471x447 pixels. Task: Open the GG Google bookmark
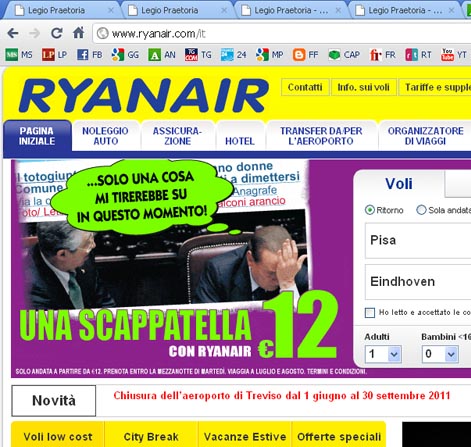(125, 55)
